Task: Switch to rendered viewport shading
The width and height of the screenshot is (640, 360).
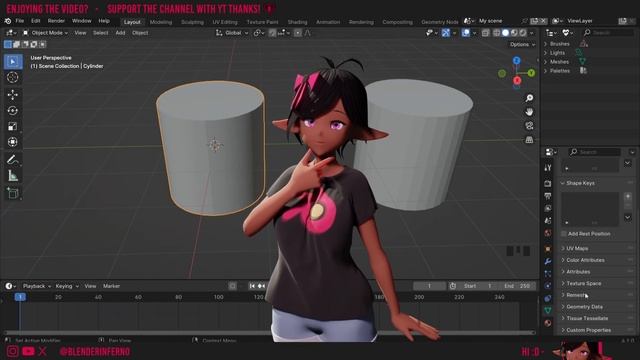Action: coord(522,33)
